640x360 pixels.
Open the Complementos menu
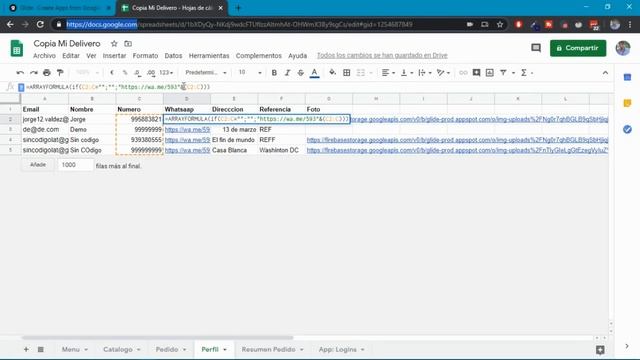(x=259, y=56)
